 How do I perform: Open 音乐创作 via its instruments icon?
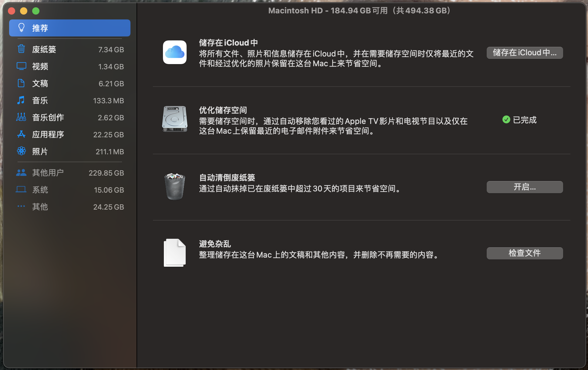pyautogui.click(x=21, y=117)
